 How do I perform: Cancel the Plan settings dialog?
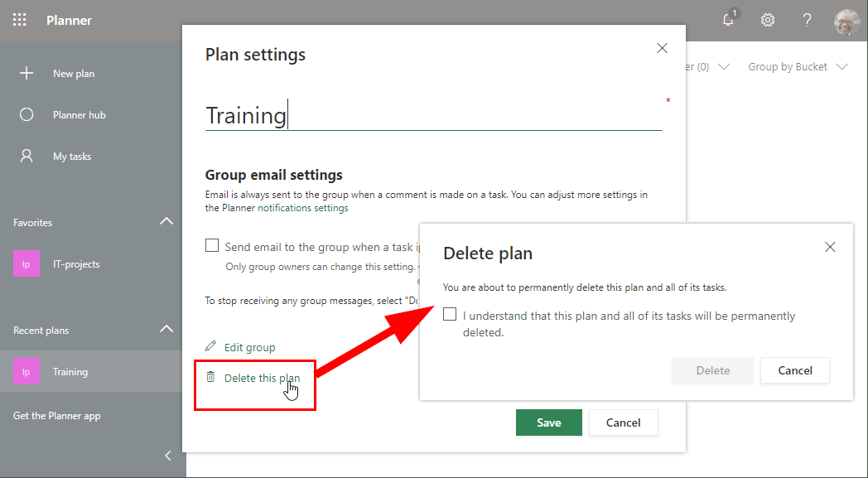click(624, 422)
